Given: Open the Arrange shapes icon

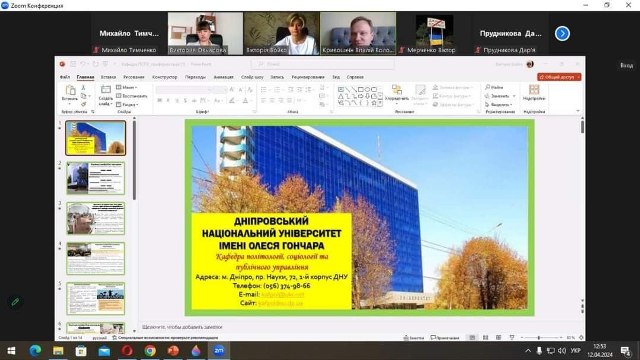Looking at the screenshot, I should pos(396,90).
